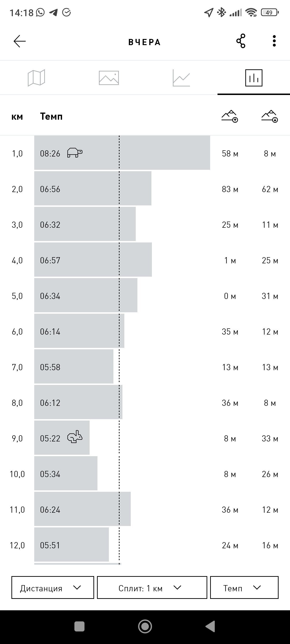Go back using the arrow icon
This screenshot has width=290, height=644.
point(19,41)
